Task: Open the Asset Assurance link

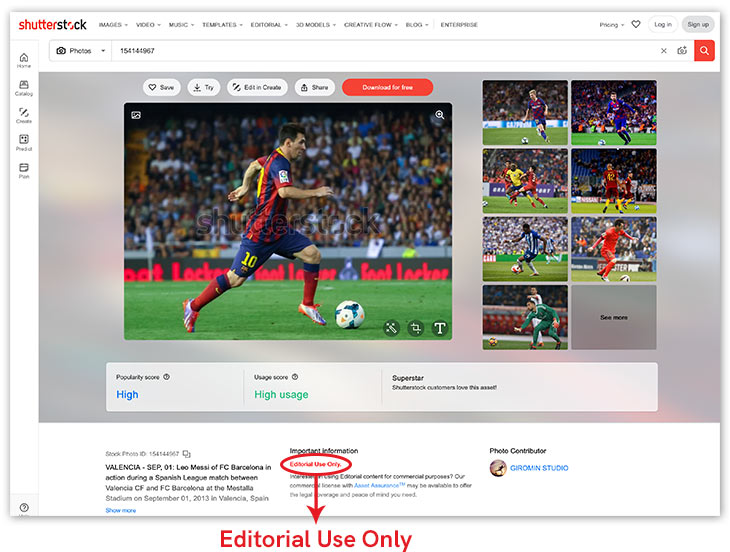Action: (379, 485)
